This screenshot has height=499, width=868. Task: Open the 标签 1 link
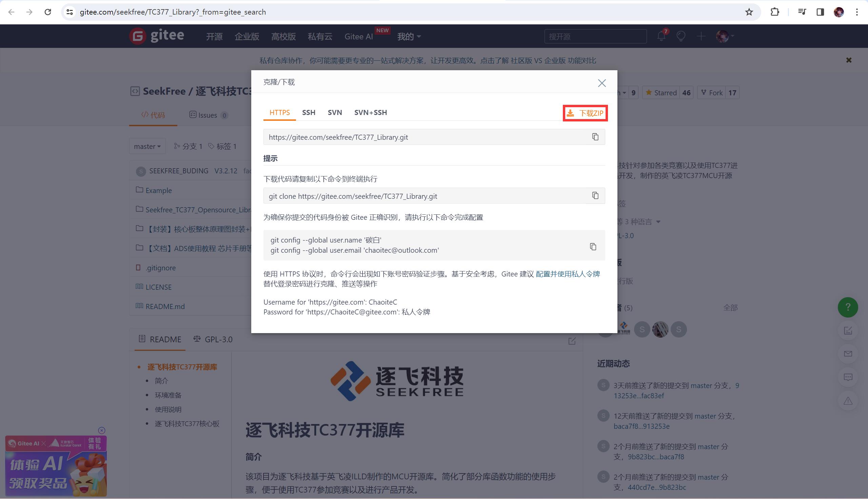coord(223,146)
